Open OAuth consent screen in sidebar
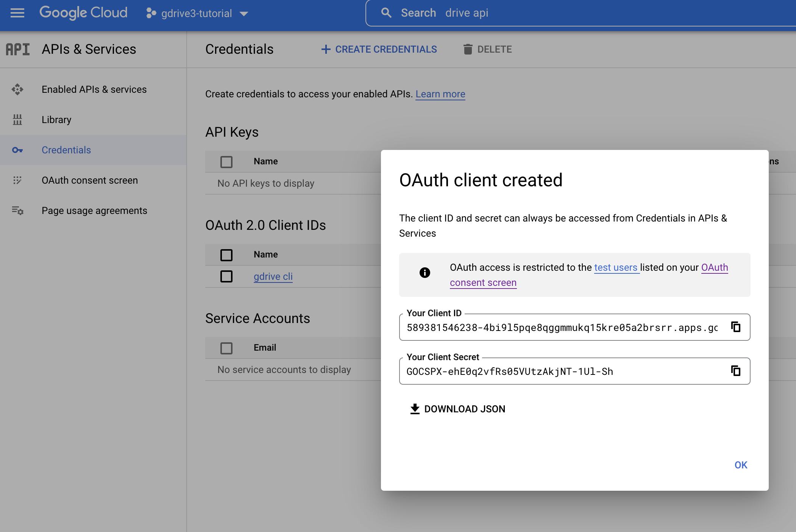Screen dimensions: 796x532 [93, 180]
